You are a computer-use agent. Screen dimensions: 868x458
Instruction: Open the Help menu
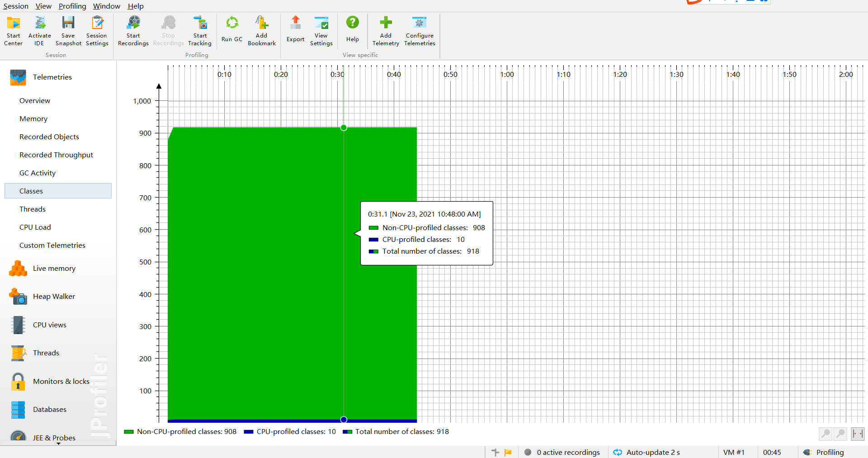[x=136, y=6]
